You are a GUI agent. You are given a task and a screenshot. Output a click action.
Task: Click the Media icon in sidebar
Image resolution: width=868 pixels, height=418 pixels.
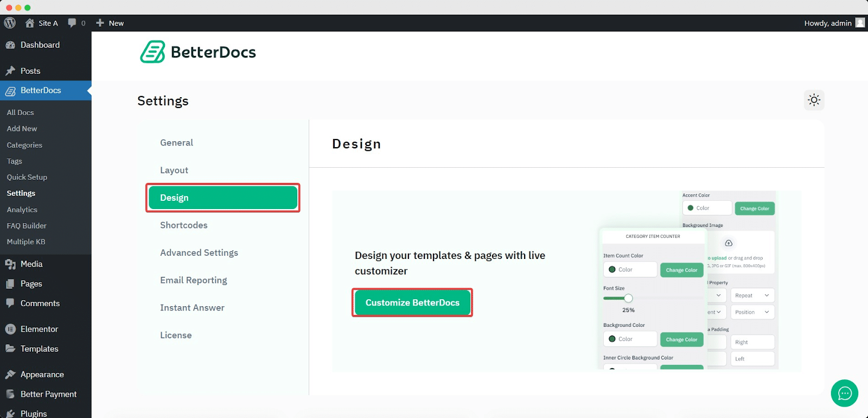point(10,264)
